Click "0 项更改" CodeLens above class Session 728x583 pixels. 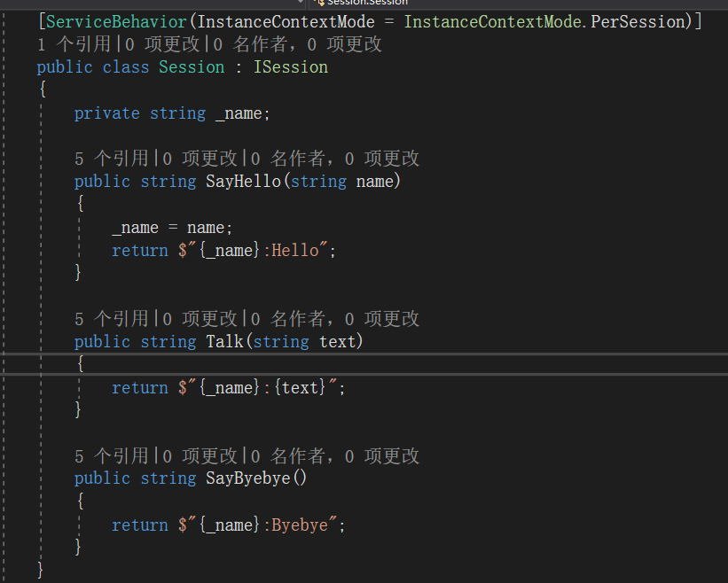(161, 43)
